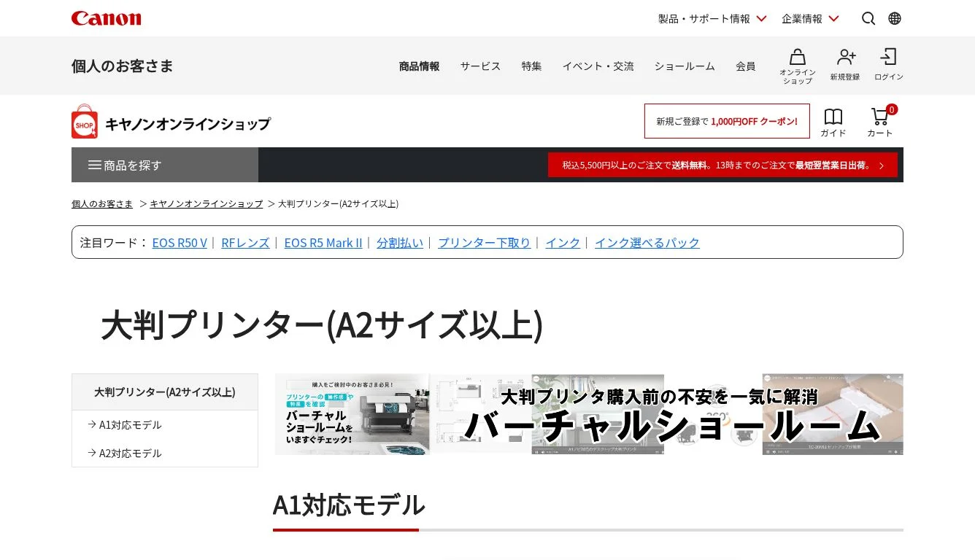Click the red 送料無料 shipping banner
Image resolution: width=975 pixels, height=560 pixels.
[722, 165]
